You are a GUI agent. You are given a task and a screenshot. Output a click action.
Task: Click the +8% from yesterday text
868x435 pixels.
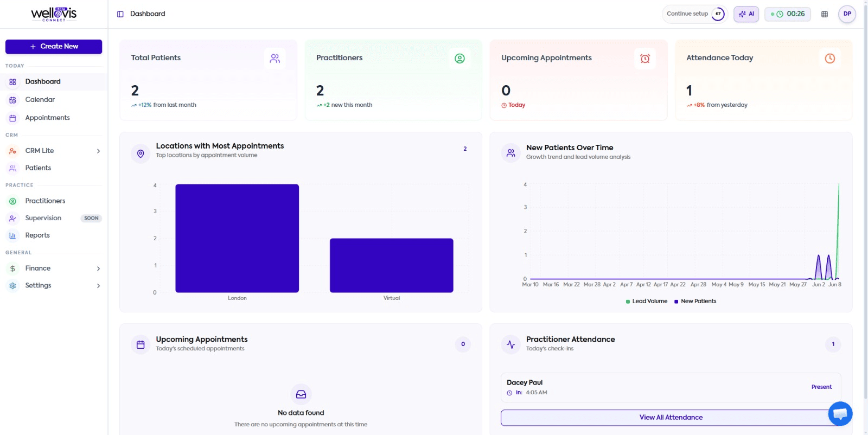coord(717,105)
